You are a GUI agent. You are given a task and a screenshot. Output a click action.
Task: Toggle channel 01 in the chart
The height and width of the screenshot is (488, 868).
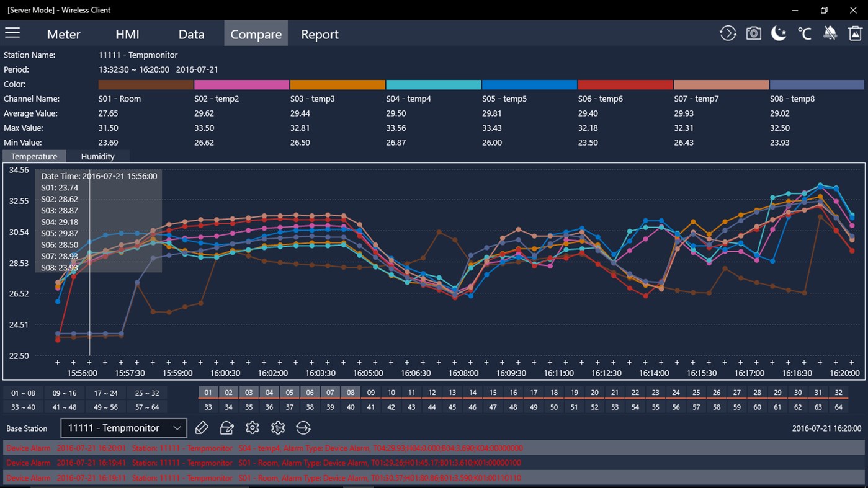208,393
